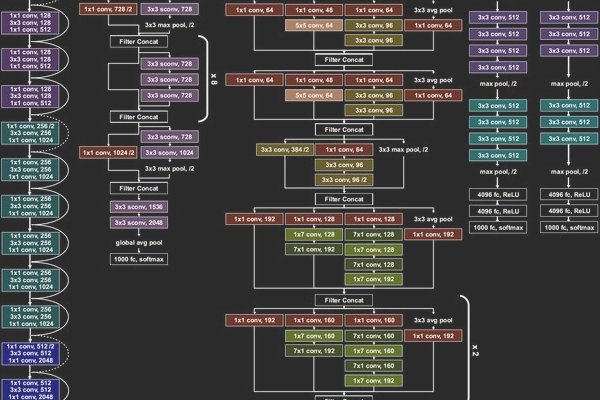Screen dimensions: 600x400
Task: Select the red '1x1 conv, 1024 /2' block
Action: tap(107, 152)
